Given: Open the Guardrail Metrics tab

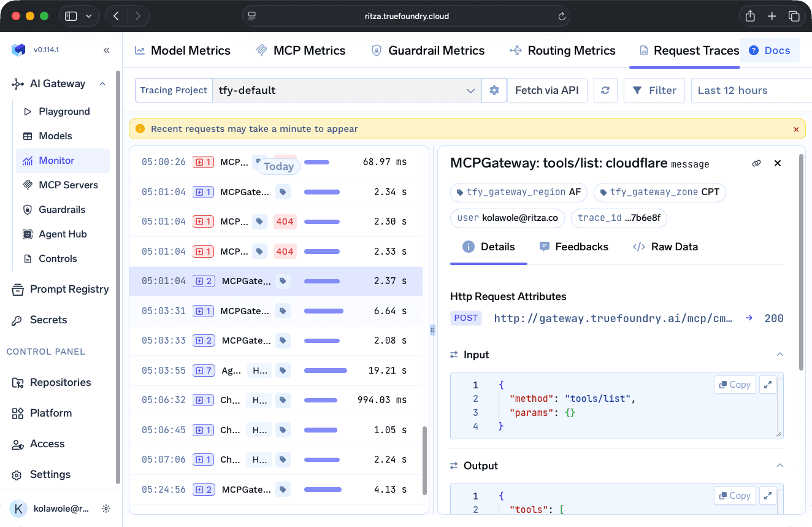Looking at the screenshot, I should [427, 50].
